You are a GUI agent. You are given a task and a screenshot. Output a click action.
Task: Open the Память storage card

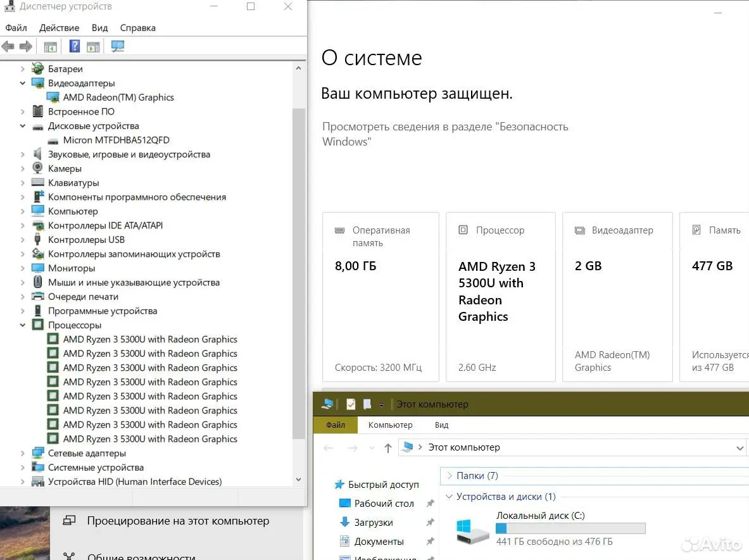click(714, 297)
